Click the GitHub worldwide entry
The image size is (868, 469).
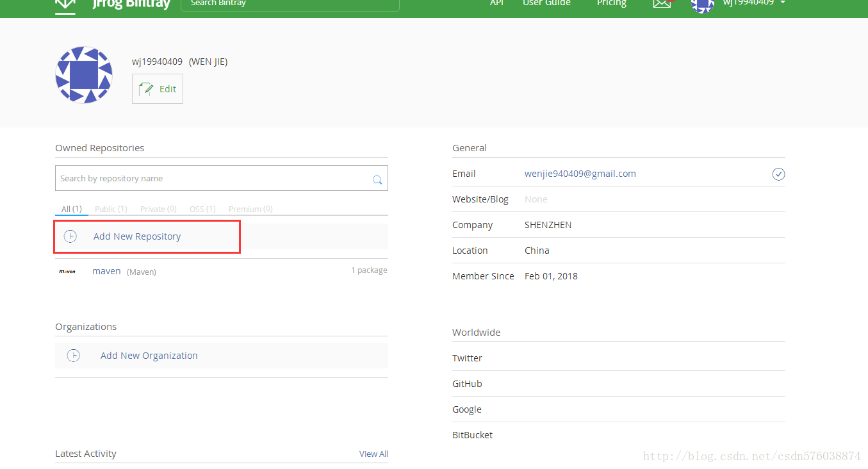pyautogui.click(x=467, y=384)
